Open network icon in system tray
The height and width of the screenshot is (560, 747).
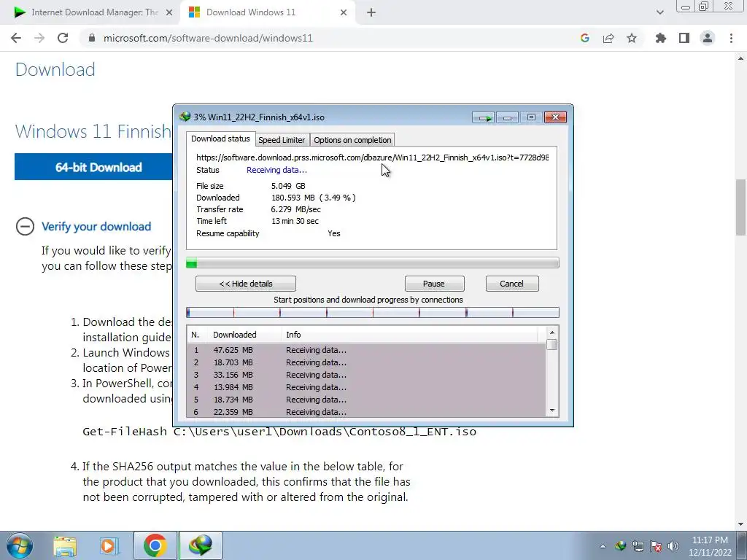(x=638, y=545)
